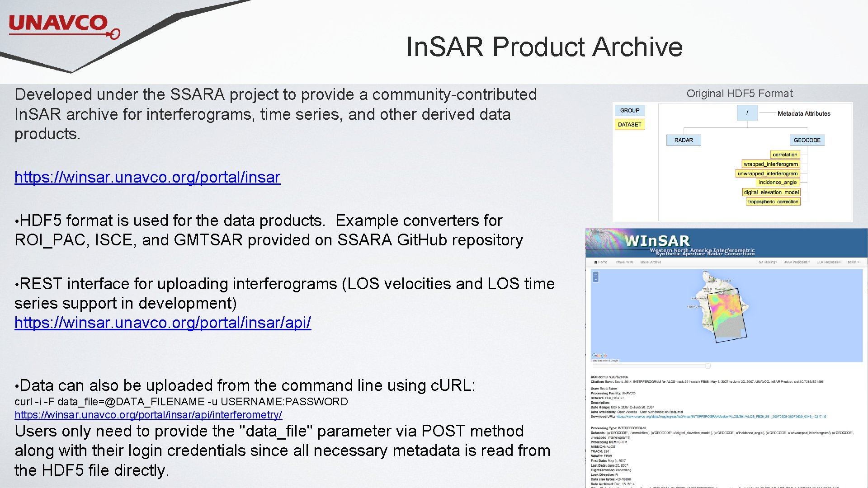Select the correlation dataset node
The height and width of the screenshot is (488, 868).
[x=785, y=155]
